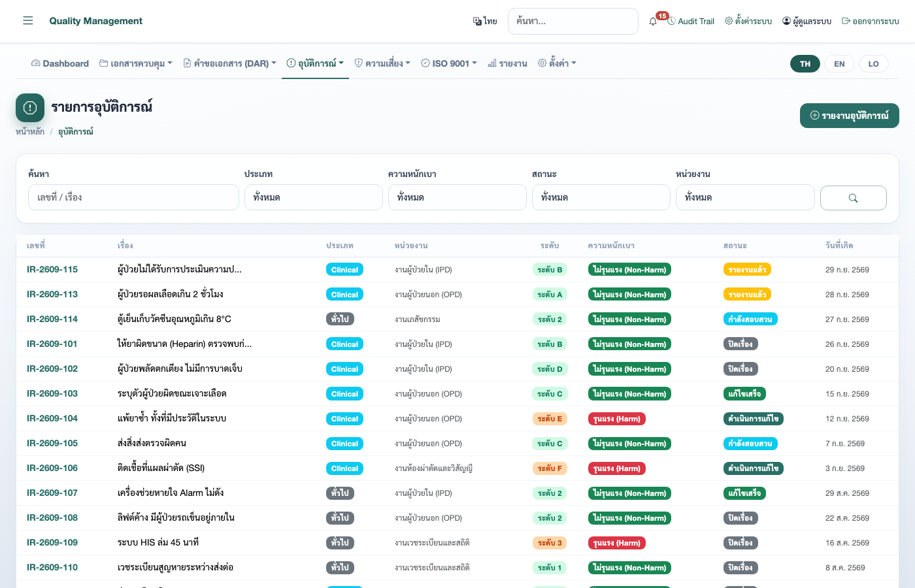Viewport: 915px width, 588px height.
Task: Open the สถานะ filter dropdown
Action: click(x=601, y=197)
